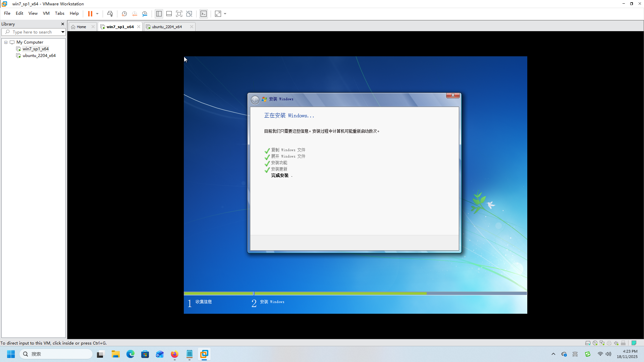Click the Unity mode toolbar icon
The width and height of the screenshot is (644, 362).
[x=189, y=14]
